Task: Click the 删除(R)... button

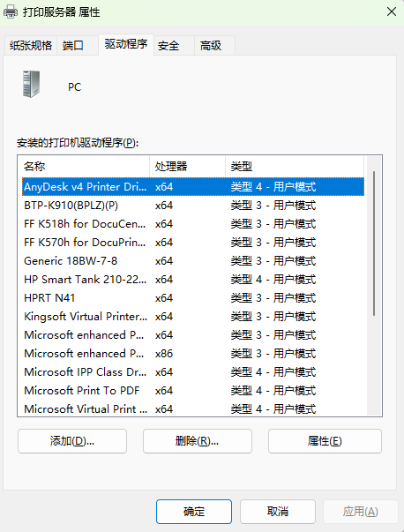Action: tap(198, 441)
